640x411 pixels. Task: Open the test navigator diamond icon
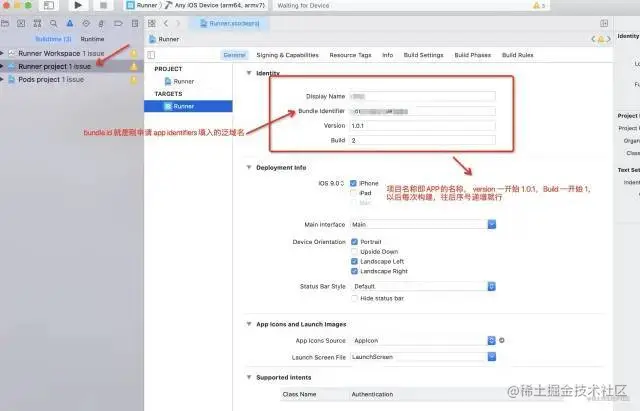86,24
